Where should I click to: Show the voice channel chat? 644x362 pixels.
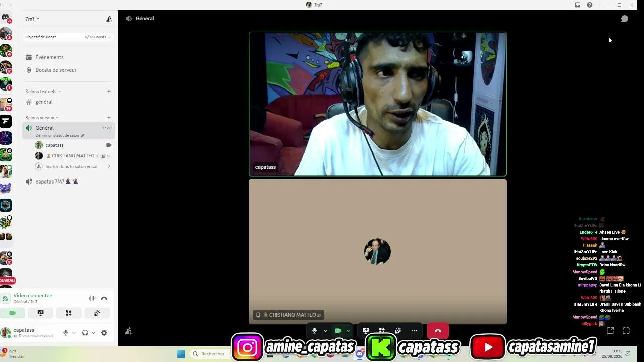pyautogui.click(x=625, y=19)
